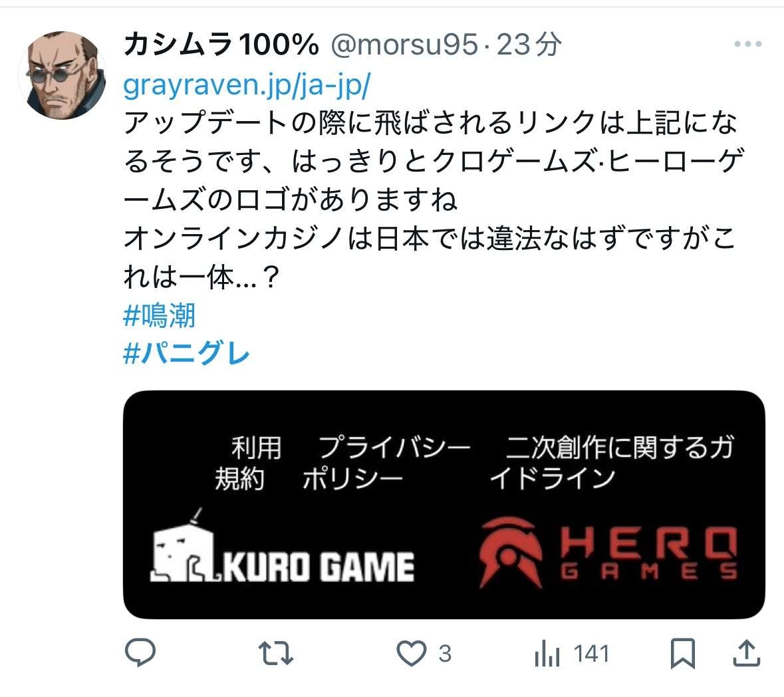Tap the プライバシーポリシー text in image
The image size is (784, 697).
(386, 463)
